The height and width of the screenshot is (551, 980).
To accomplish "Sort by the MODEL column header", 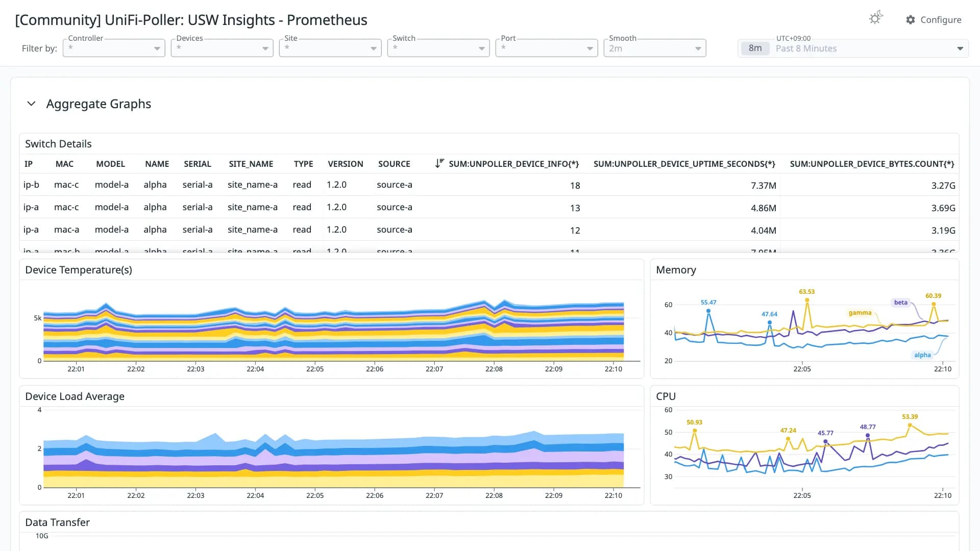I will tap(110, 164).
